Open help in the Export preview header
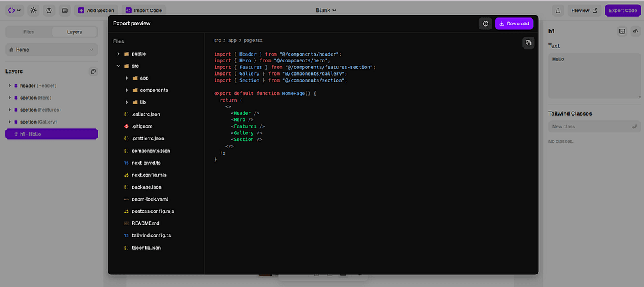Viewport: 644px width, 287px height. coord(486,23)
